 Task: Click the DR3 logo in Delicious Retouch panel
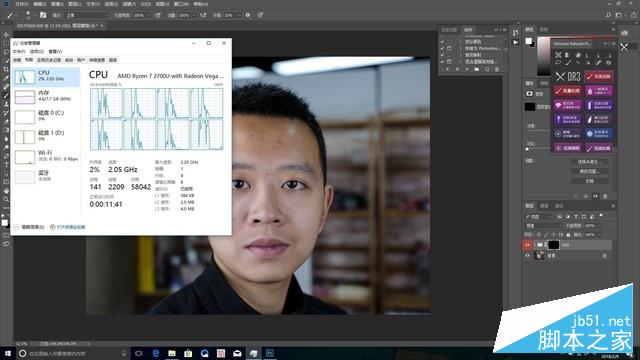[568, 76]
